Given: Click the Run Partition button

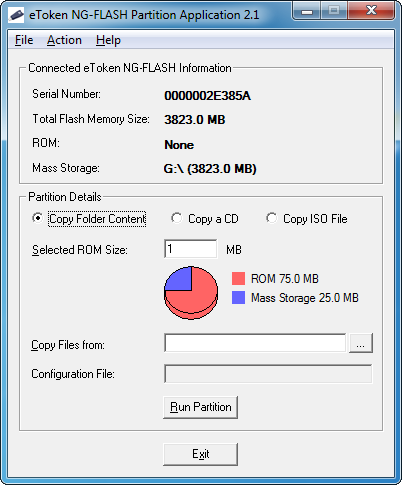Looking at the screenshot, I should click(x=200, y=407).
